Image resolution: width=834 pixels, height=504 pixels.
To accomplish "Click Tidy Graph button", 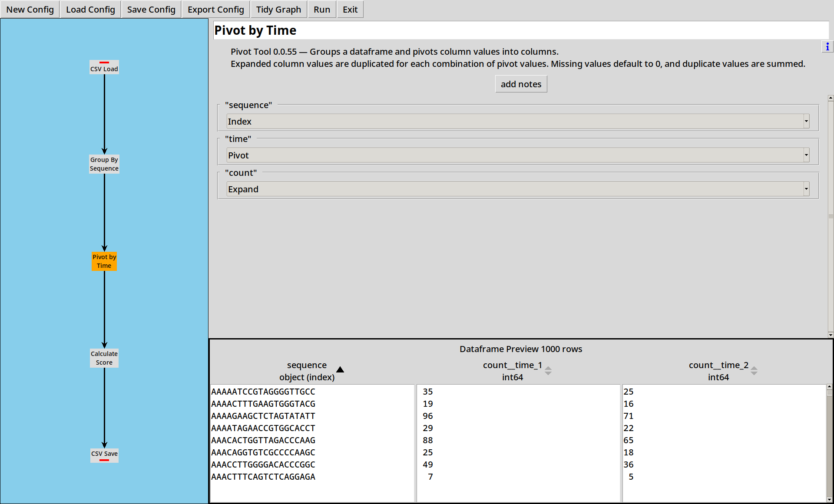I will click(278, 10).
